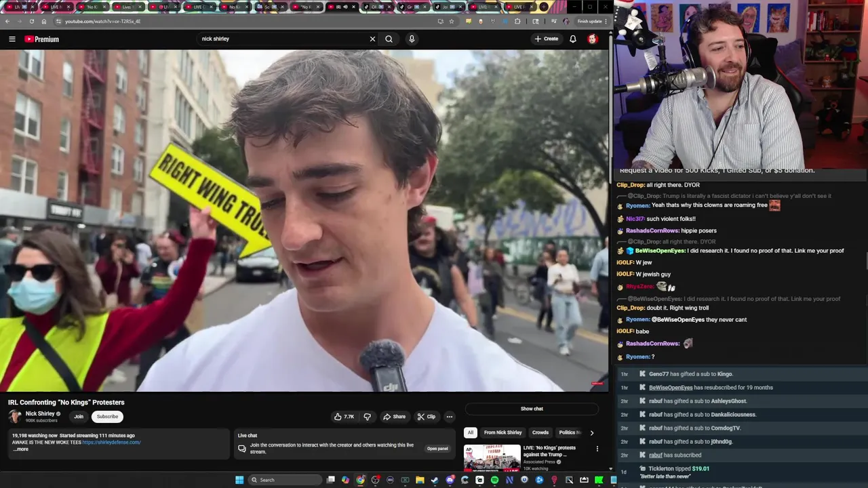
Task: Open Associated Press No Kings thumbnail
Action: coord(492,457)
